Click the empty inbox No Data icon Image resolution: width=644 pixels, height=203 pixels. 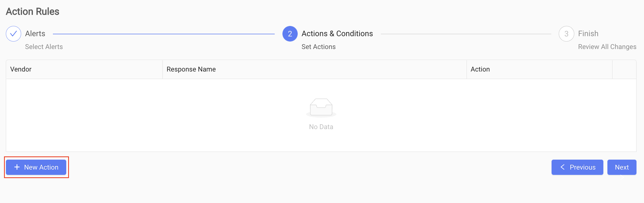click(321, 108)
